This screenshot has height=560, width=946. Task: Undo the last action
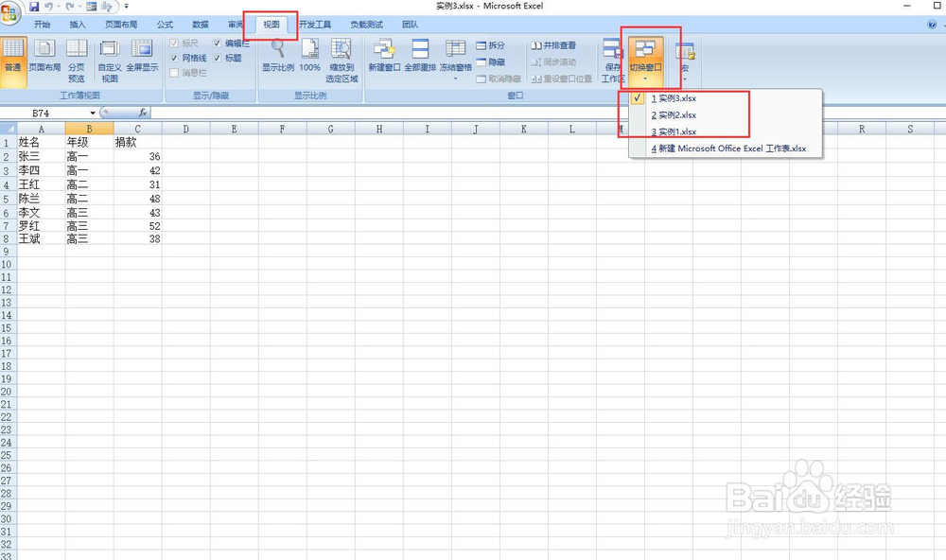pyautogui.click(x=48, y=7)
